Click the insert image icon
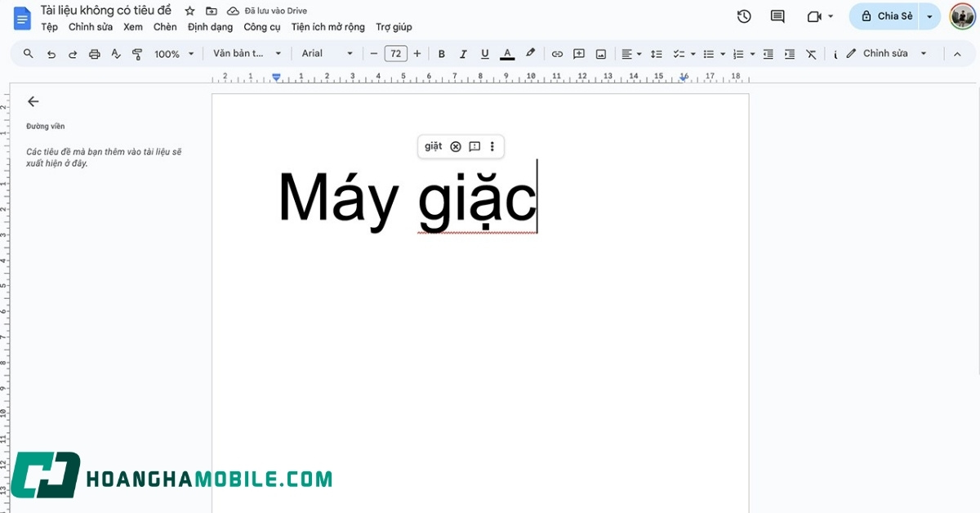The image size is (980, 513). (x=601, y=54)
